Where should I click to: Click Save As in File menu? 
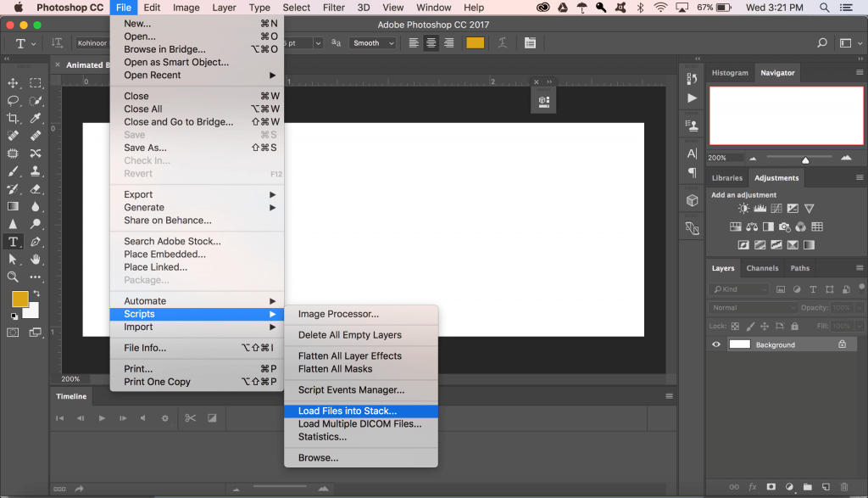145,148
